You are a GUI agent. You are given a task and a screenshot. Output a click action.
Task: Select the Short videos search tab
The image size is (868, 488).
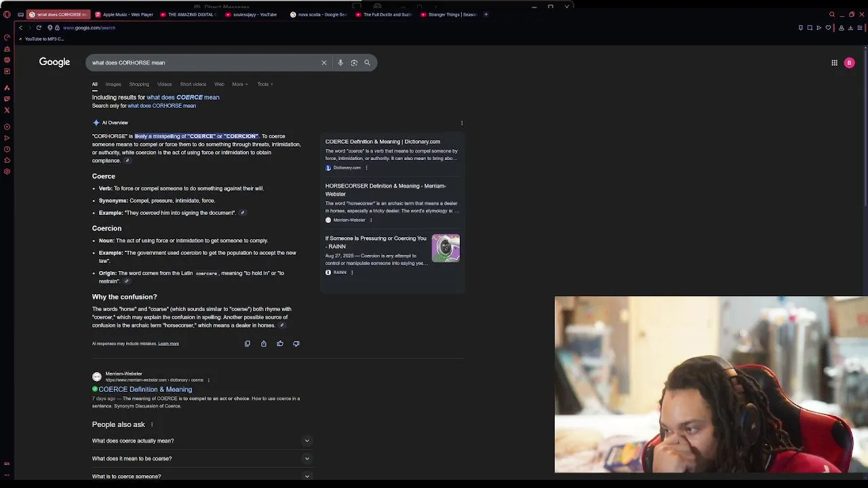193,84
